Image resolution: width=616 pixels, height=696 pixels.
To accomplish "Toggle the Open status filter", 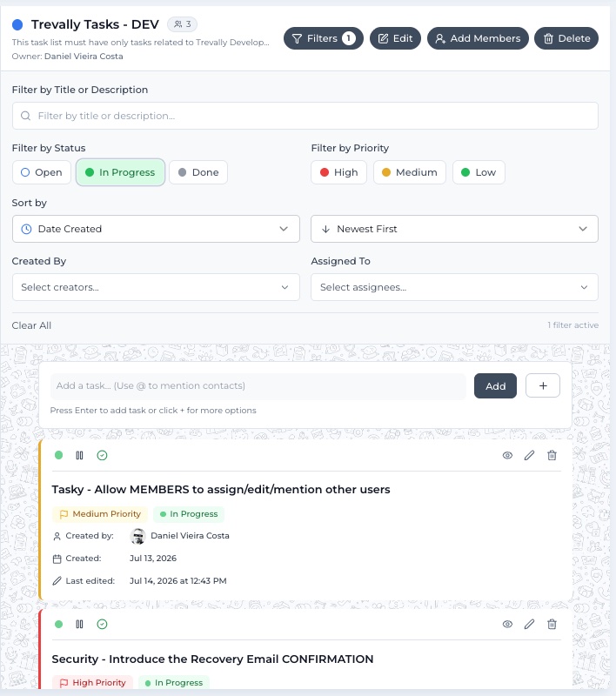I will click(x=42, y=172).
